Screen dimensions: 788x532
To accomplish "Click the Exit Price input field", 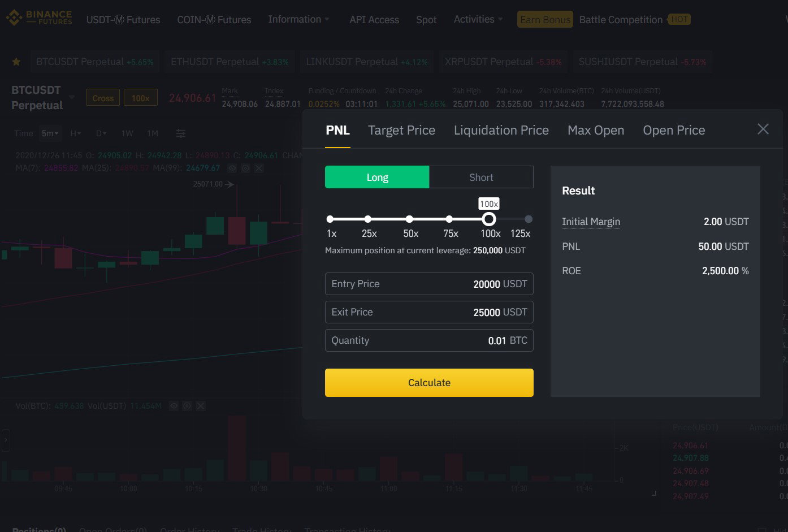I will click(429, 312).
